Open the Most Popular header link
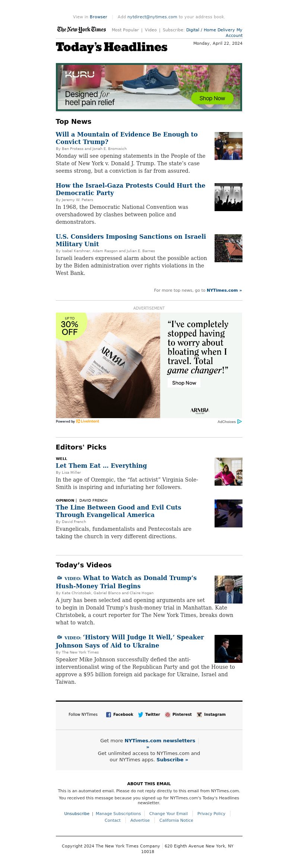Screen dimensions: 298x868 (x=125, y=30)
